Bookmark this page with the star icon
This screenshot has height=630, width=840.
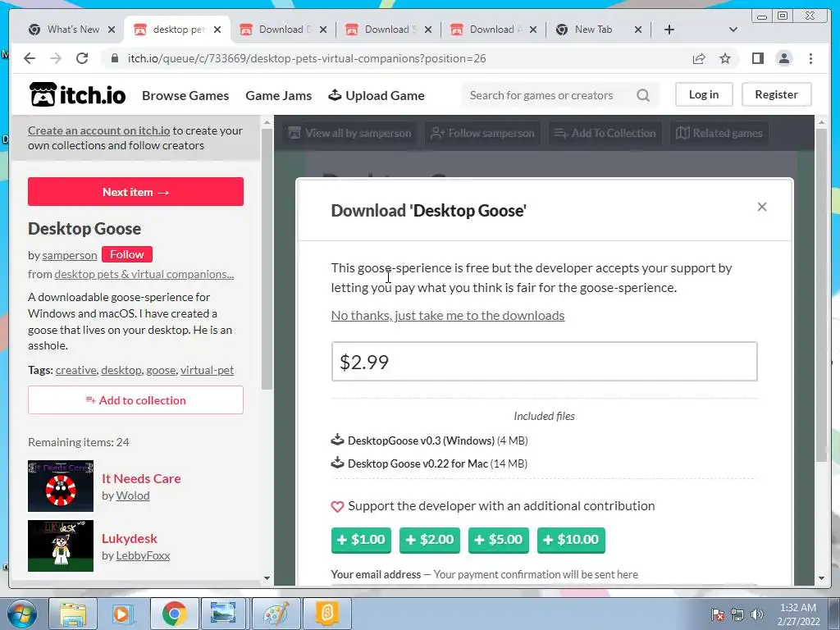coord(725,58)
